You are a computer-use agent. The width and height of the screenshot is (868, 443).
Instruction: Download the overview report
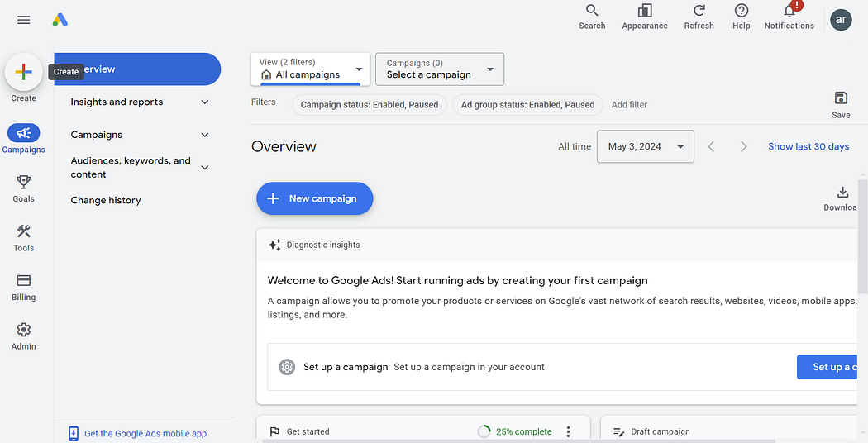click(842, 199)
